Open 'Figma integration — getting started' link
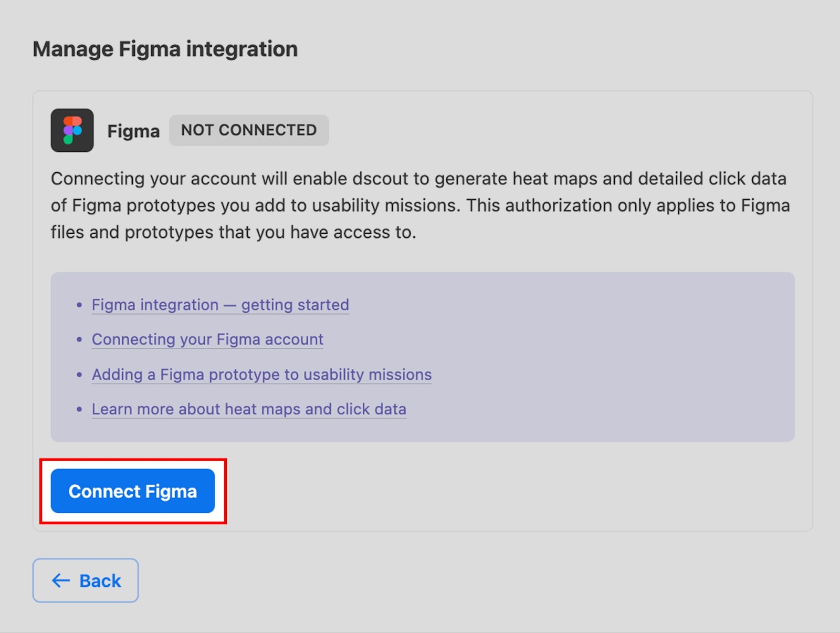The height and width of the screenshot is (633, 840). [220, 305]
